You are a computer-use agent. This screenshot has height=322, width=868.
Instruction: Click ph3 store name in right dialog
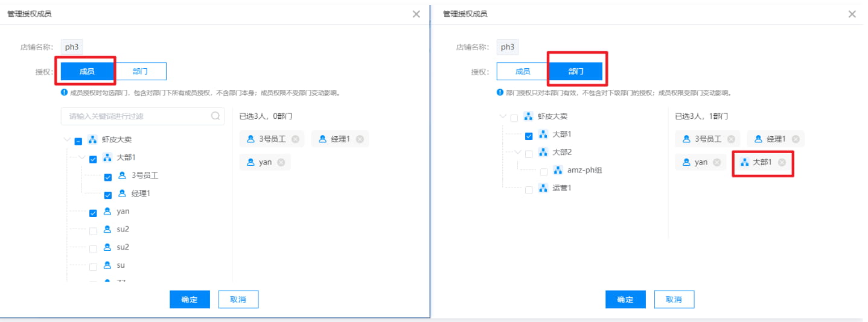508,47
